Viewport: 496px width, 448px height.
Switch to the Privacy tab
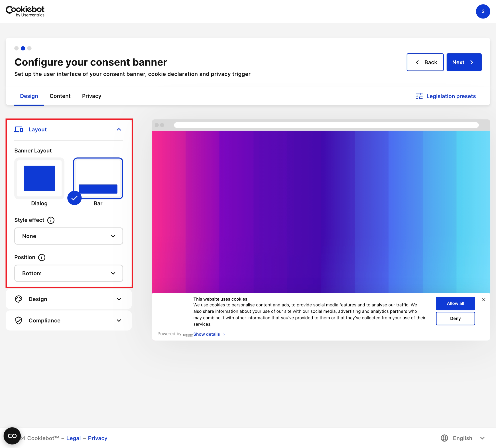pos(92,96)
